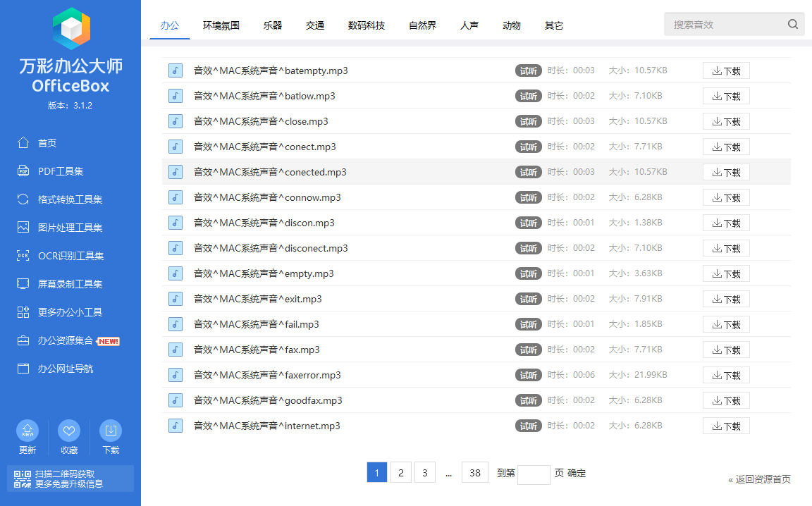Open the 动物 sound effects tab
The width and height of the screenshot is (812, 506).
tap(511, 25)
